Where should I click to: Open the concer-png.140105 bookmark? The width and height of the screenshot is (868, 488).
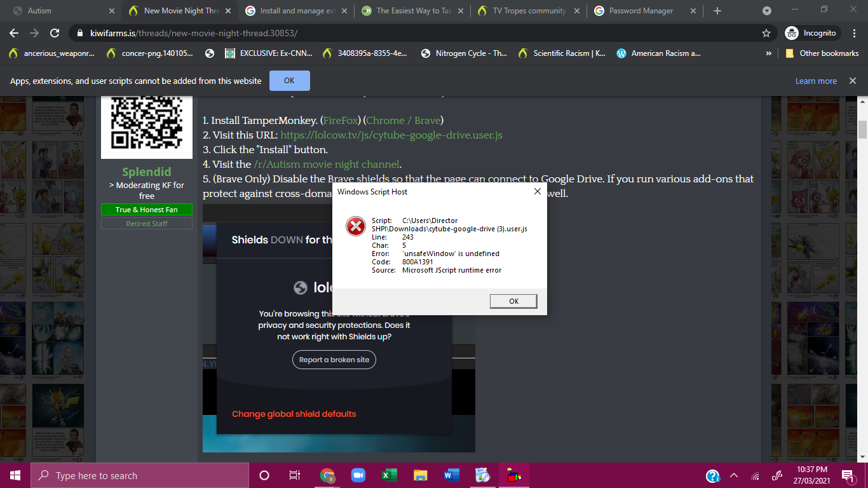tap(150, 53)
